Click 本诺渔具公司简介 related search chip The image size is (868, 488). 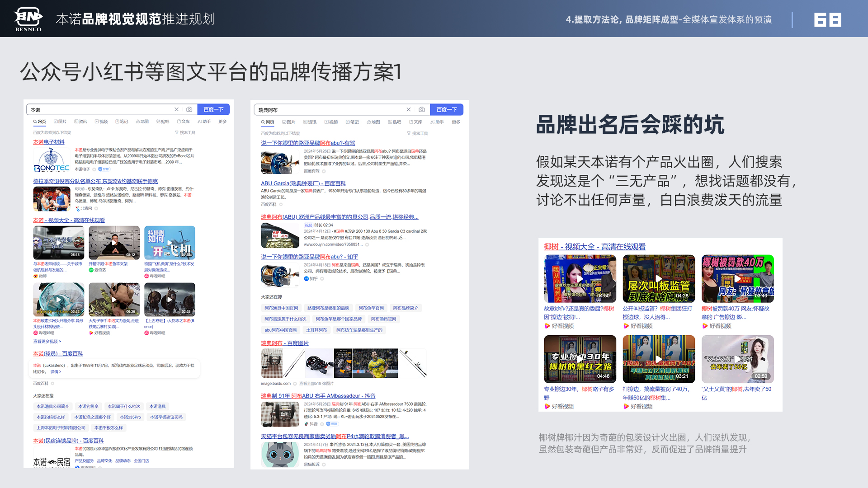pyautogui.click(x=53, y=407)
